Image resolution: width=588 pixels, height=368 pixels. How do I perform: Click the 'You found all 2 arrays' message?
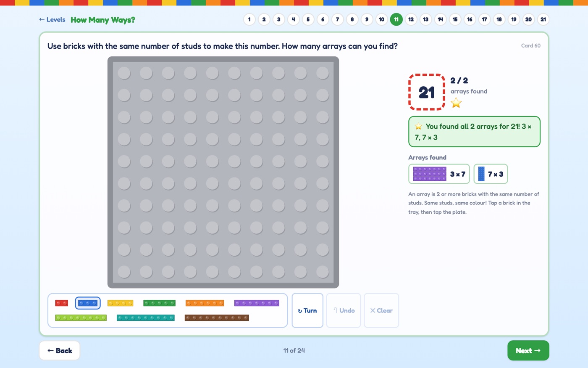[x=474, y=132]
